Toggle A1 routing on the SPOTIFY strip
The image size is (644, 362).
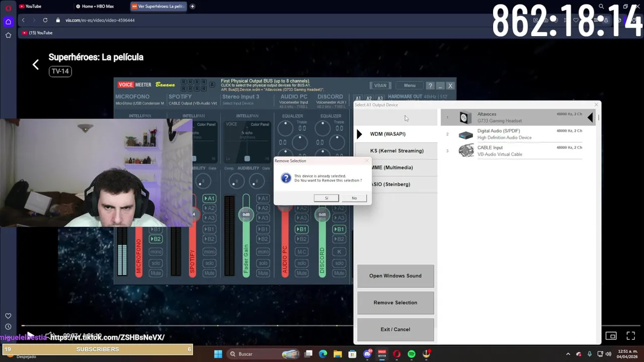(x=209, y=198)
